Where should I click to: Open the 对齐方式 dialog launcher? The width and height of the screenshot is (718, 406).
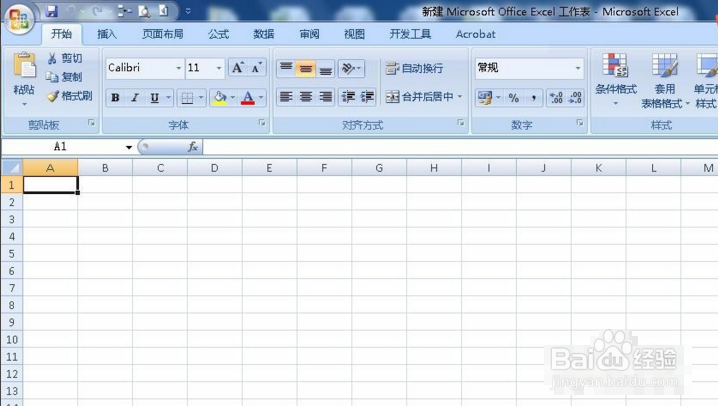(x=461, y=123)
